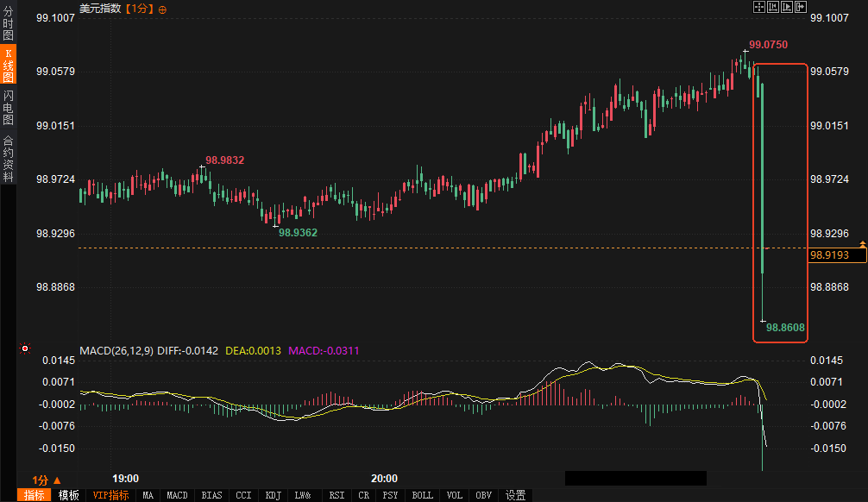
Task: Click the red indicator marker icon beside MACD
Action: pos(25,348)
